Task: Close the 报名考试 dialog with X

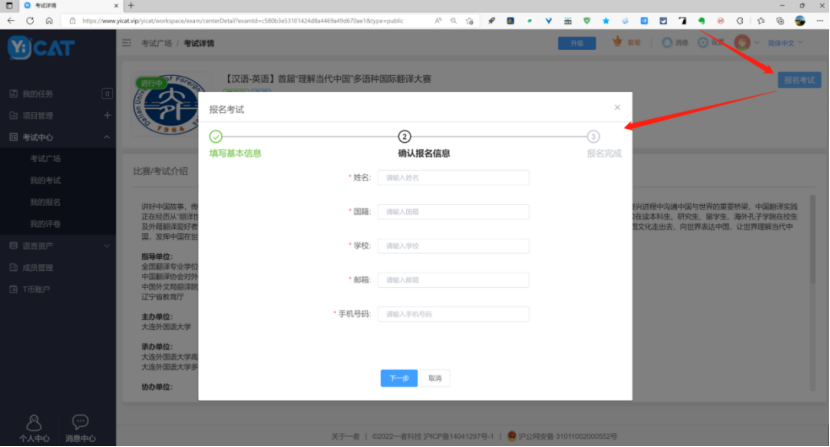Action: coord(616,107)
